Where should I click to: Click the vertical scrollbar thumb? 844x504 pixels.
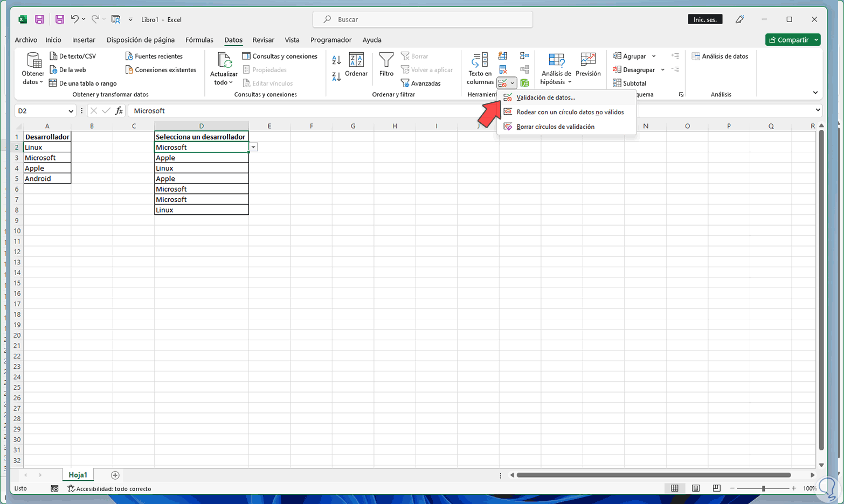click(x=821, y=290)
